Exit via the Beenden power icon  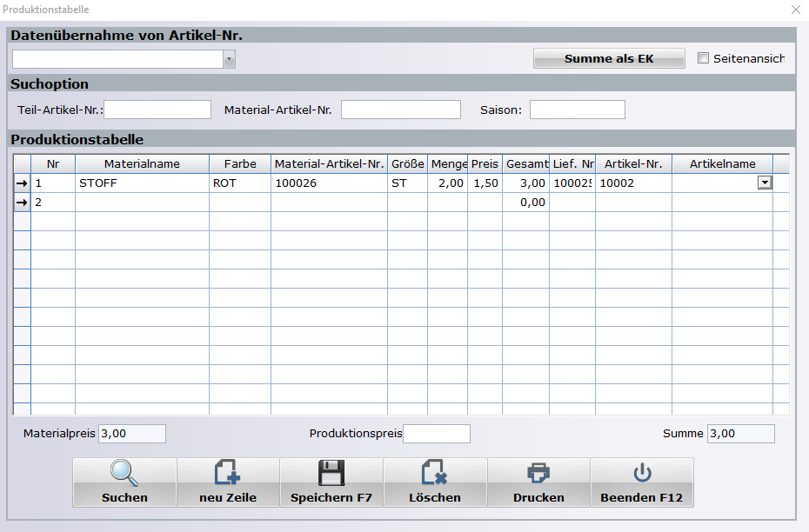point(642,474)
